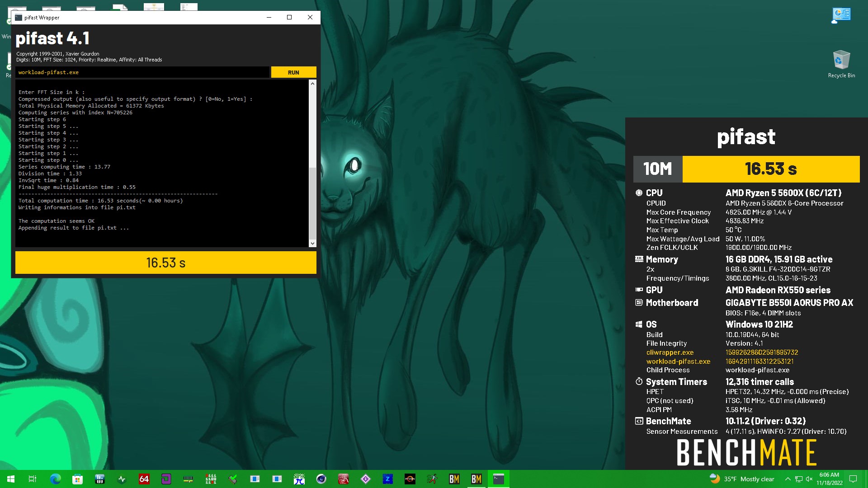Click 'Windows 10 21H2' OS value
The image size is (868, 488).
[759, 324]
